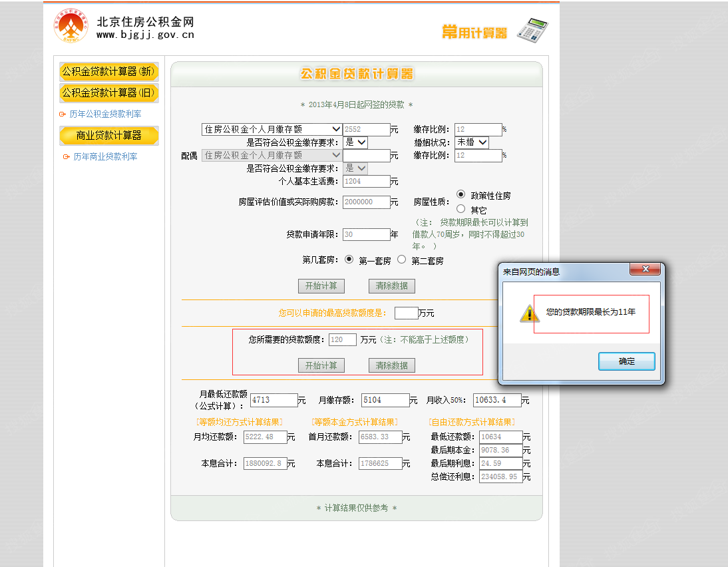Open the 住房公积金个人月缴存额 dropdown
Image resolution: width=728 pixels, height=567 pixels.
pyautogui.click(x=272, y=129)
